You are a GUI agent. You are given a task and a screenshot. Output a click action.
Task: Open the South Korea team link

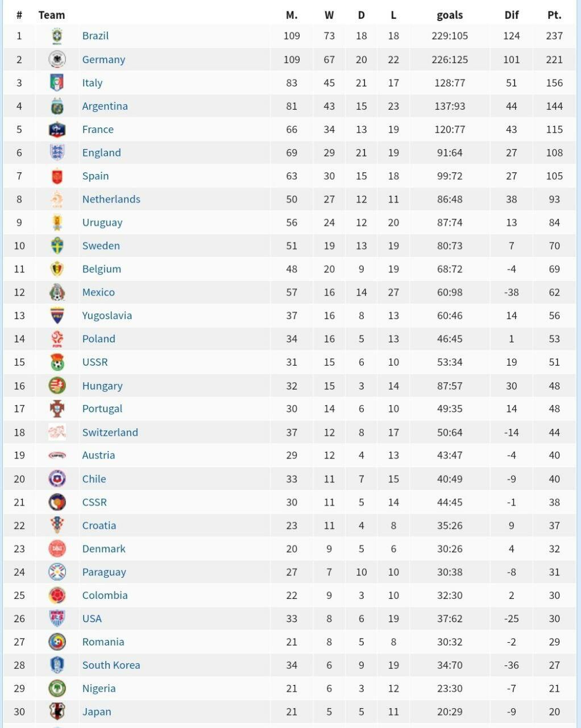(111, 665)
